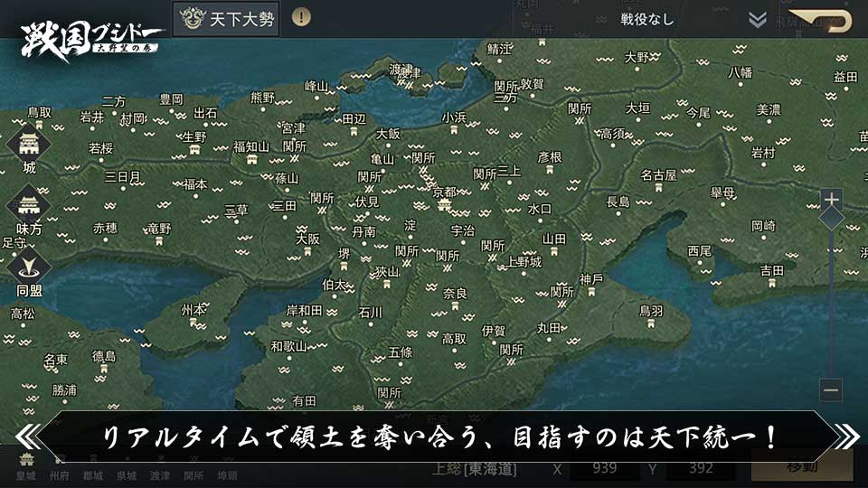
Task: Click the exclamation info icon
Action: (x=301, y=18)
